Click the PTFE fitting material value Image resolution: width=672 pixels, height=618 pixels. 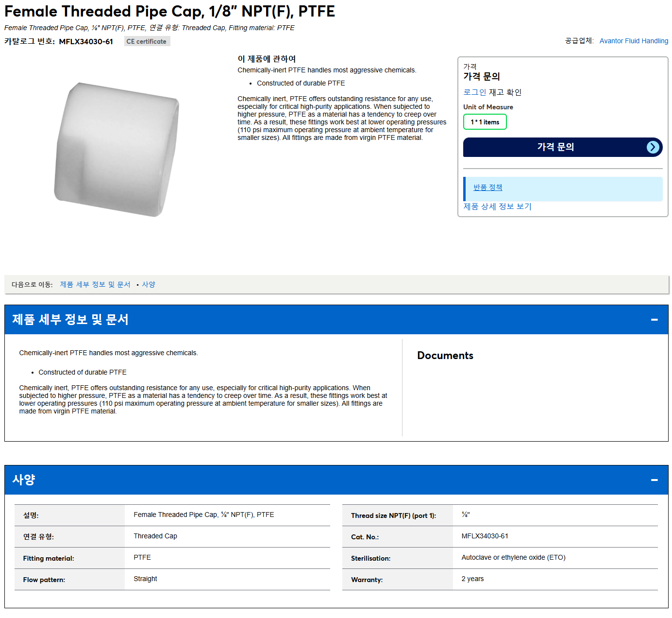coord(142,557)
